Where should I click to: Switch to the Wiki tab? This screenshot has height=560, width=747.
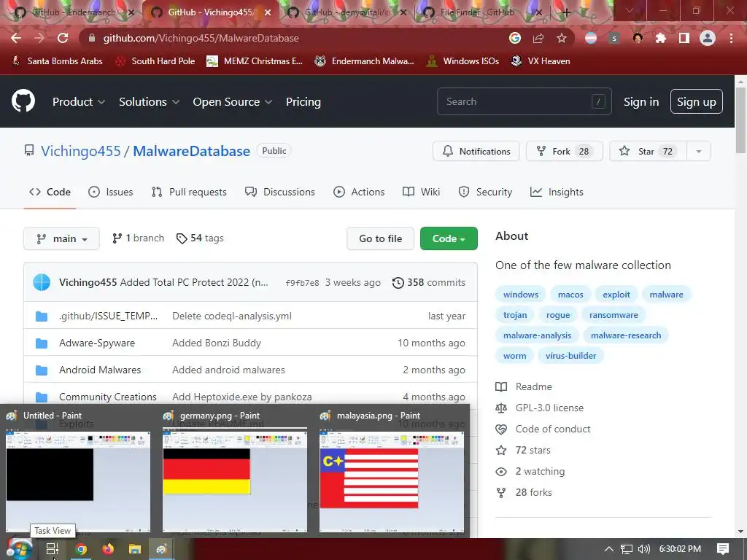point(421,192)
